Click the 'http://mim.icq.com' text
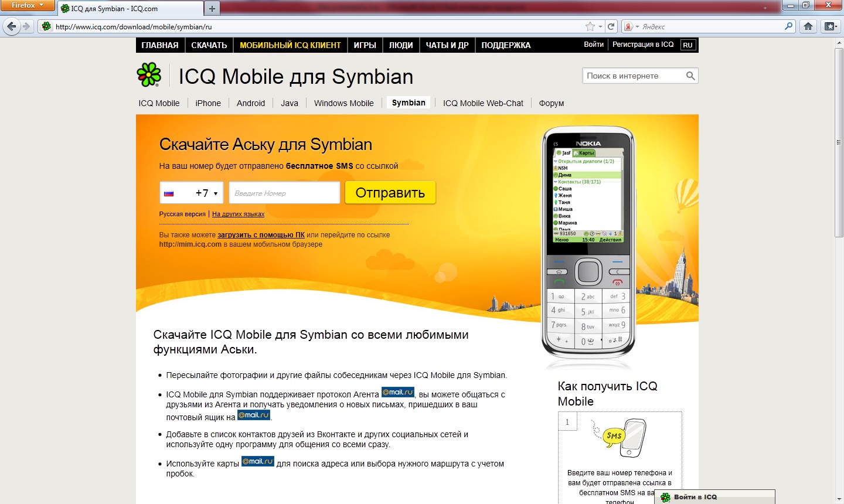 pos(190,244)
